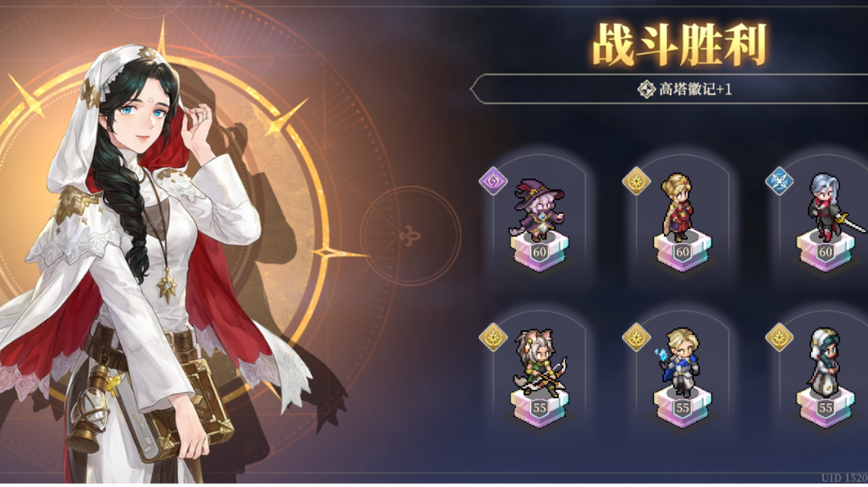Click gold star icon beside red-caped hero
The height and width of the screenshot is (487, 868).
click(x=636, y=180)
